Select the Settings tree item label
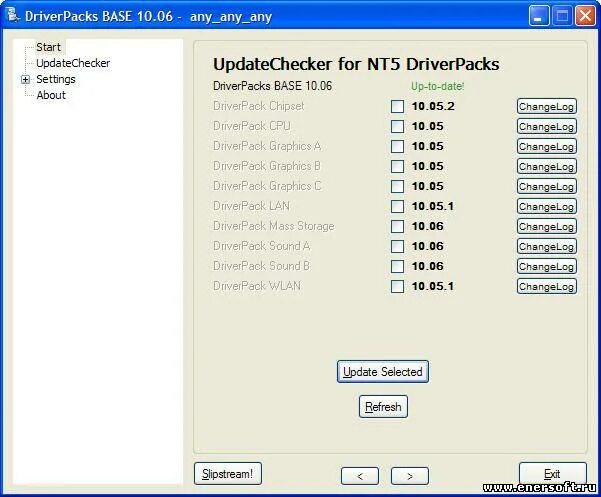This screenshot has height=497, width=601. 56,79
